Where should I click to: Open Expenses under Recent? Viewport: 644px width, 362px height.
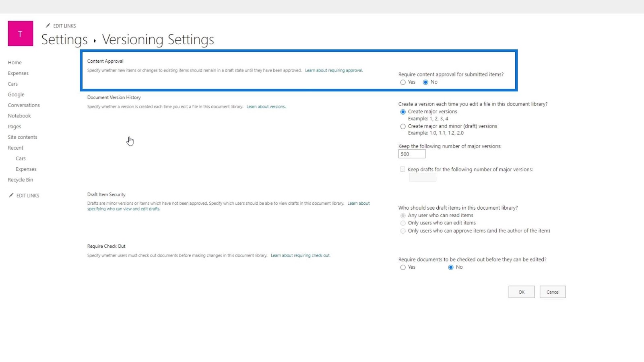(x=26, y=169)
